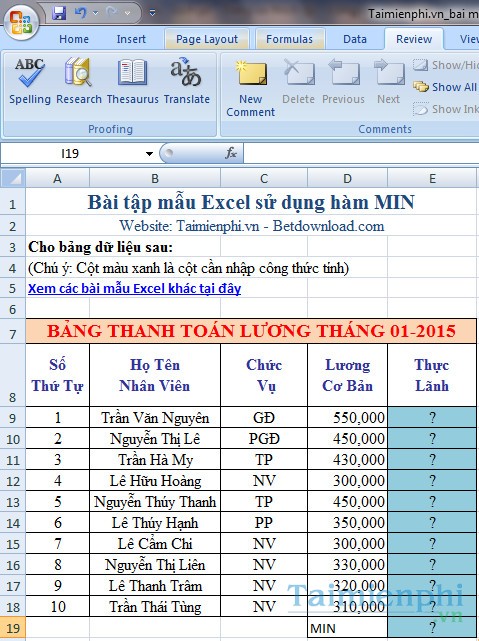Image resolution: width=479 pixels, height=641 pixels.
Task: Open the Insert ribbon tab
Action: coord(131,39)
